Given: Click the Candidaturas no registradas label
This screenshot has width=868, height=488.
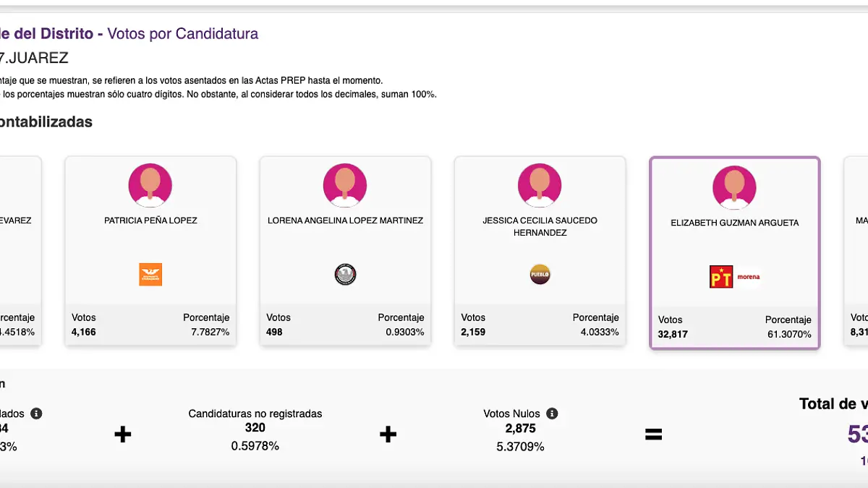Looking at the screenshot, I should pyautogui.click(x=255, y=414).
